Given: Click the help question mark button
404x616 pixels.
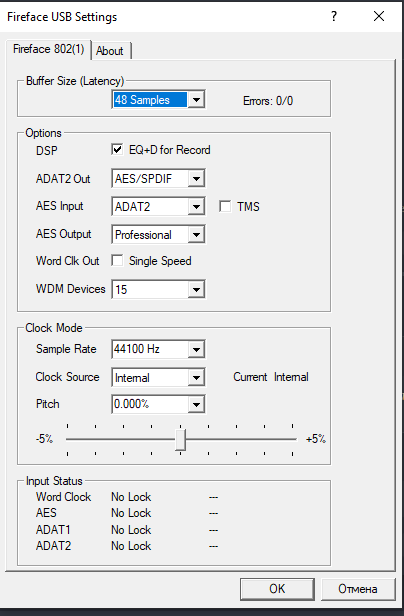Looking at the screenshot, I should point(334,16).
